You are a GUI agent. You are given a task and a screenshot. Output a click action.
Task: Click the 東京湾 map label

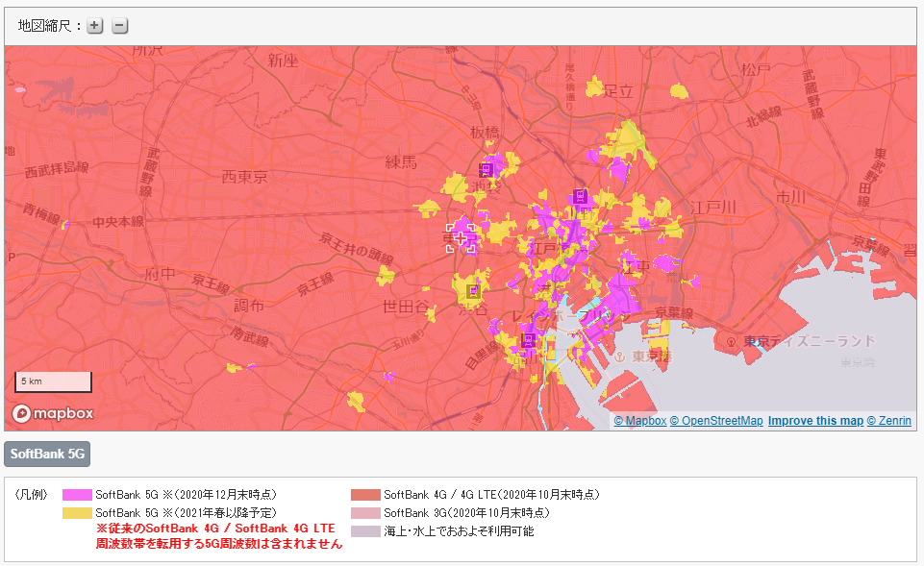click(x=858, y=363)
